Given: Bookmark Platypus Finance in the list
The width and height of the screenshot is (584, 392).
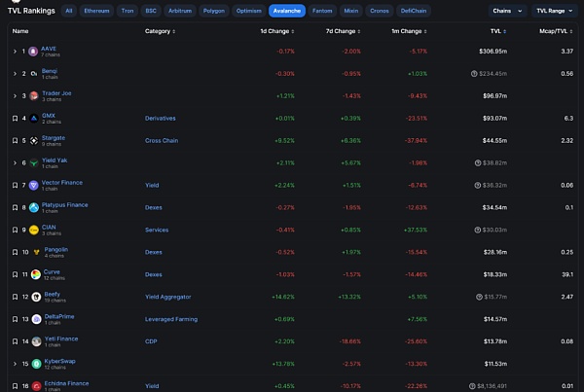Looking at the screenshot, I should [15, 207].
